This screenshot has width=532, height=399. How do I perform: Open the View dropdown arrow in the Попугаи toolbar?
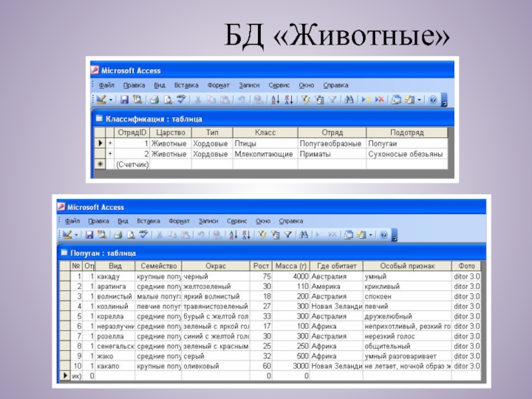click(x=76, y=235)
